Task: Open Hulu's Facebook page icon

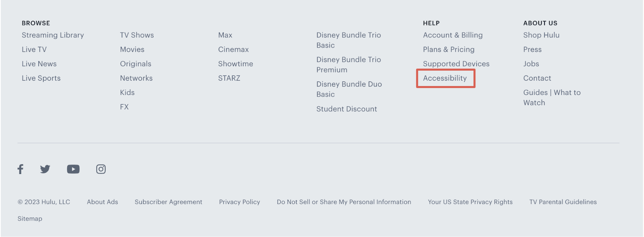Action: 21,169
